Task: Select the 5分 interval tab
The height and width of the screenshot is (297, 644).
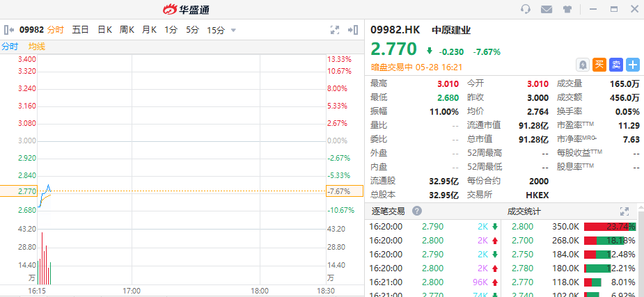Action: pyautogui.click(x=192, y=29)
